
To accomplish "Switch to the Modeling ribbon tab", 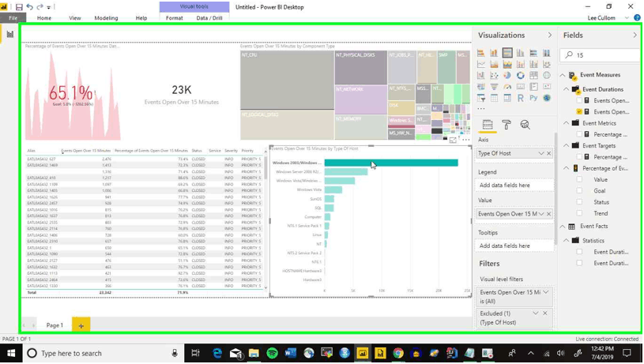I will point(106,18).
